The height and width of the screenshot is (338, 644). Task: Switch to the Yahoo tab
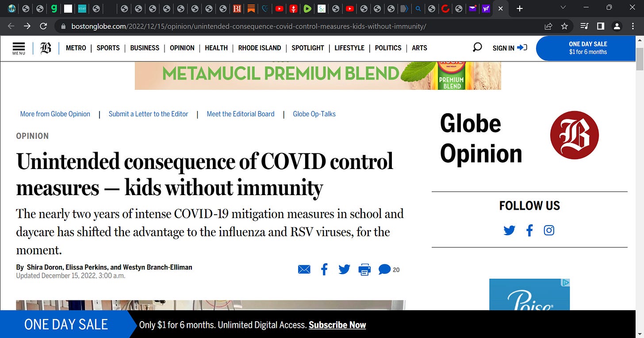(486, 8)
